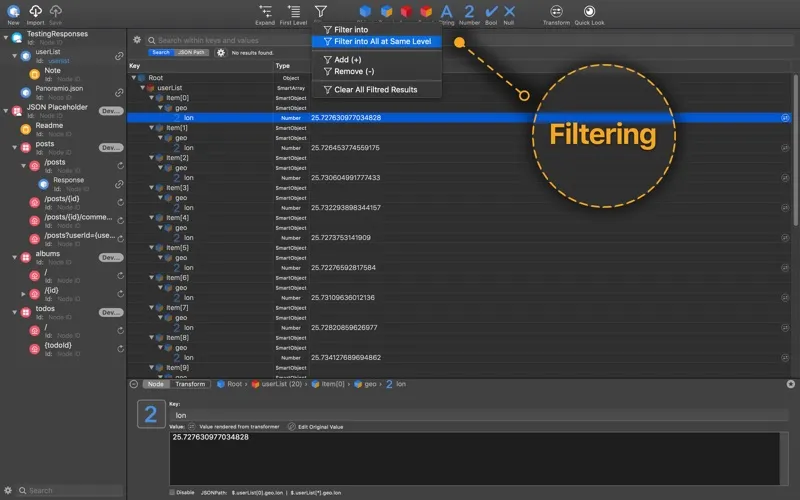The image size is (800, 500).
Task: Click the gear icon next to JSON Path
Action: 220,53
